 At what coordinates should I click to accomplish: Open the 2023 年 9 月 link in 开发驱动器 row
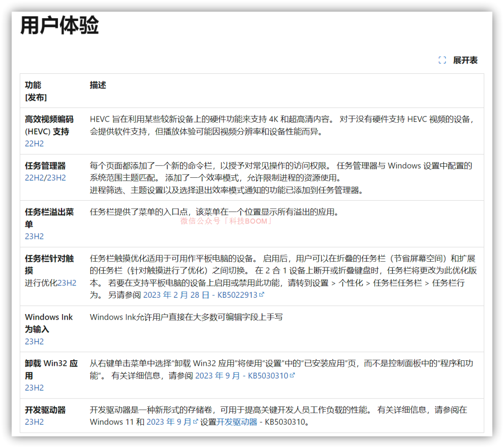point(169,422)
